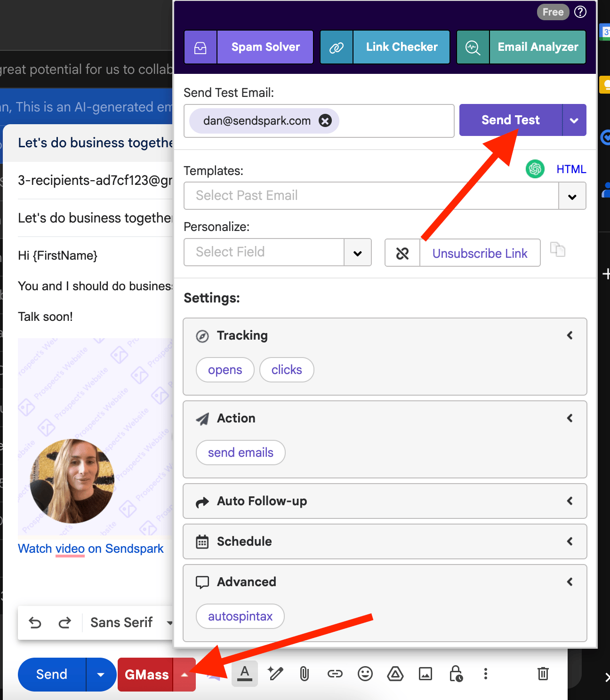Toggle confidential mode lock icon

(456, 674)
